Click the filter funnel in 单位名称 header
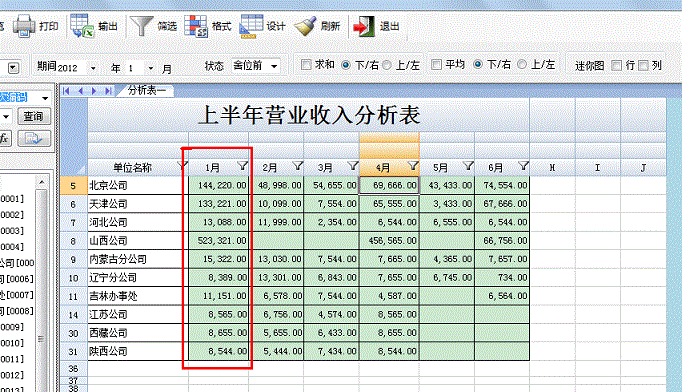 tap(183, 166)
